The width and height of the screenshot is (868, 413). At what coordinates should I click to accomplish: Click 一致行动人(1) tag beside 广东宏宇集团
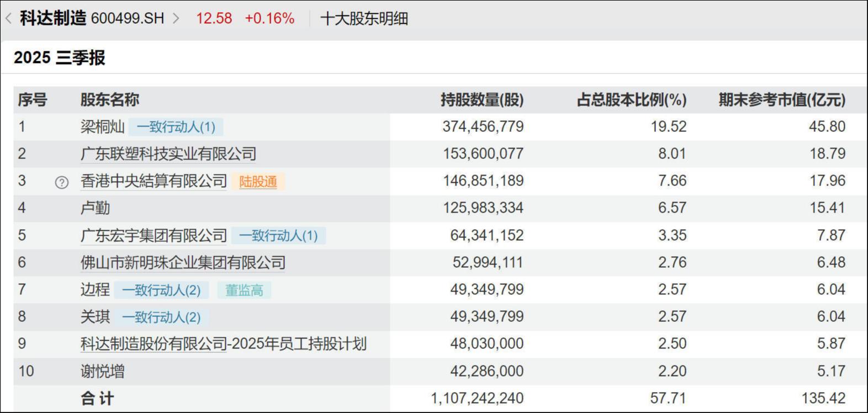click(279, 236)
